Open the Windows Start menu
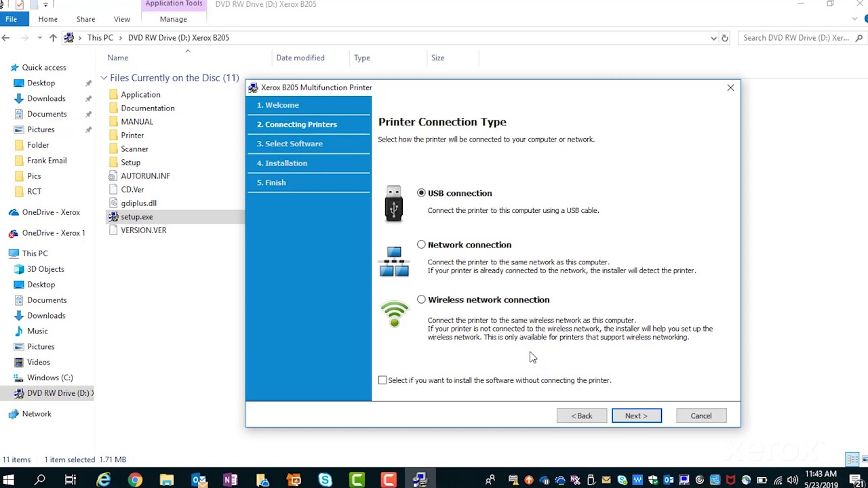This screenshot has width=868, height=488. (9, 480)
